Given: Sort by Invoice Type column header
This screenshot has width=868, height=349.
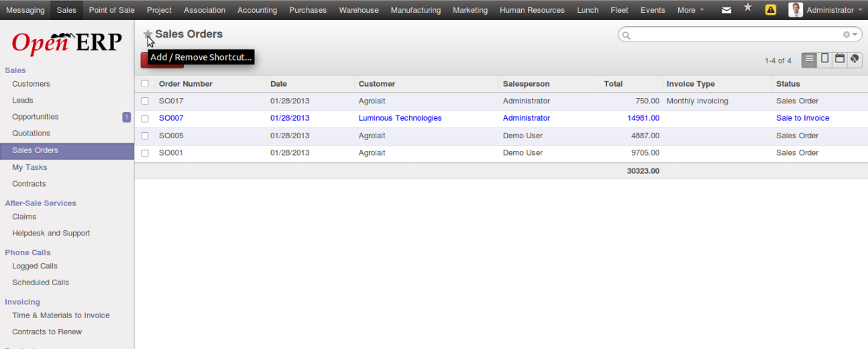Looking at the screenshot, I should tap(691, 84).
